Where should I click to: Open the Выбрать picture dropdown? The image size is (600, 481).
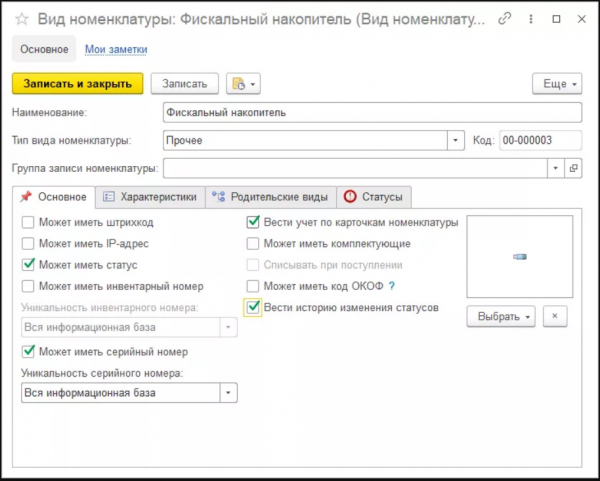click(x=501, y=316)
